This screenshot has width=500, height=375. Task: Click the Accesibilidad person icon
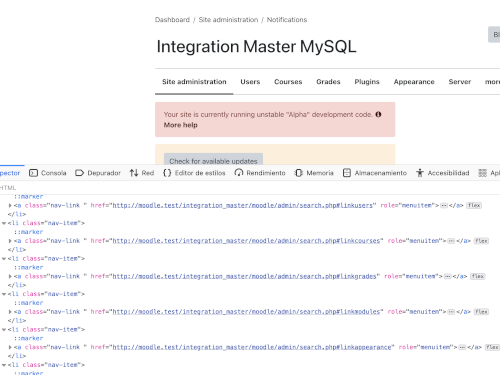point(420,173)
